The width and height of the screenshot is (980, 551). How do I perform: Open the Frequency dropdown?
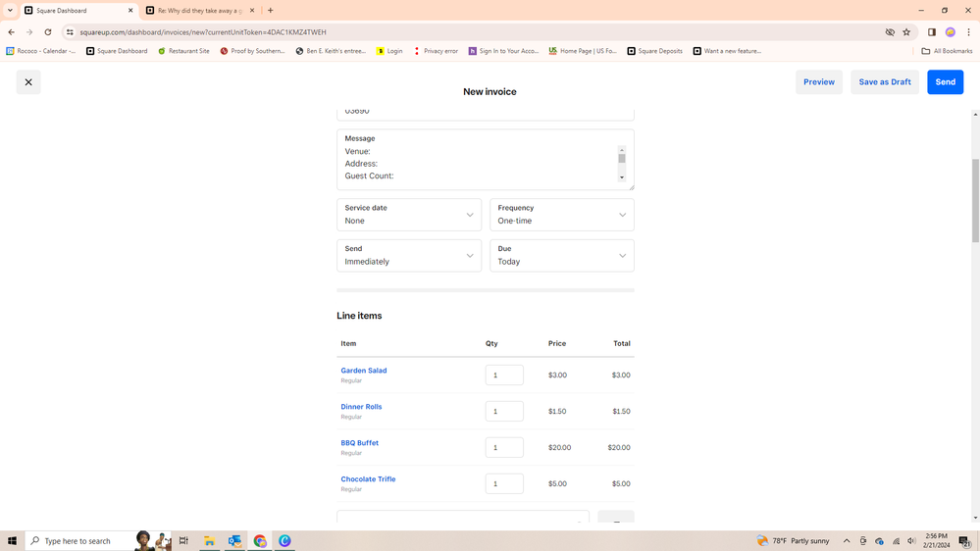(561, 215)
